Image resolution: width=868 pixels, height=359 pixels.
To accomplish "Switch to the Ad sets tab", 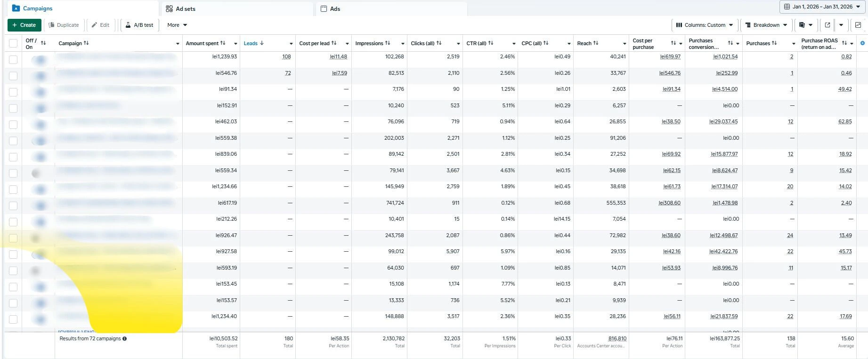I will 186,9.
